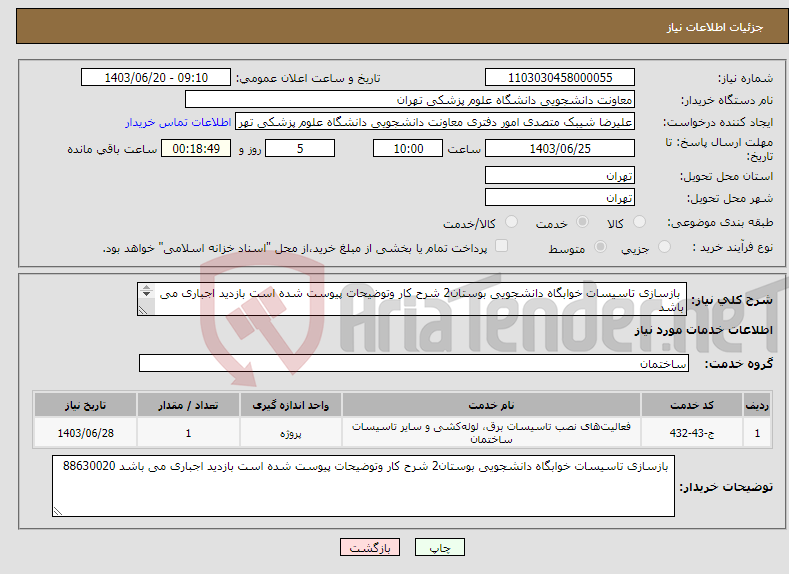Screen dimensions: 789x574
Task: Select the کالا radio button
Action: pyautogui.click(x=639, y=222)
